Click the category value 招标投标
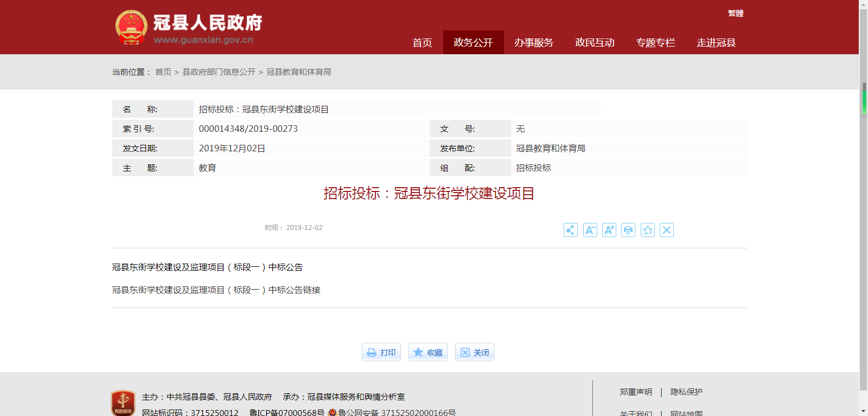868x416 pixels. pos(533,168)
